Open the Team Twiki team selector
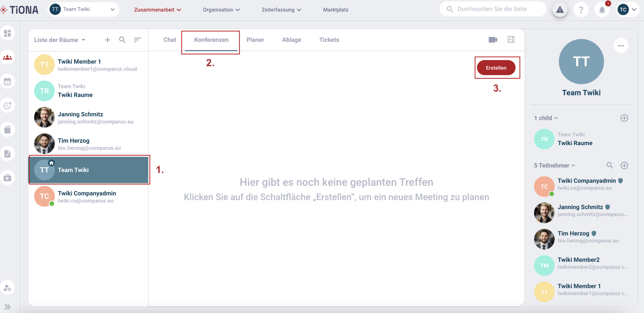 [x=83, y=9]
